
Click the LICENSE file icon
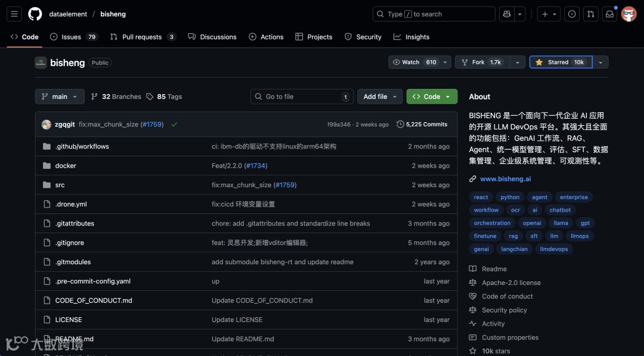click(x=47, y=320)
